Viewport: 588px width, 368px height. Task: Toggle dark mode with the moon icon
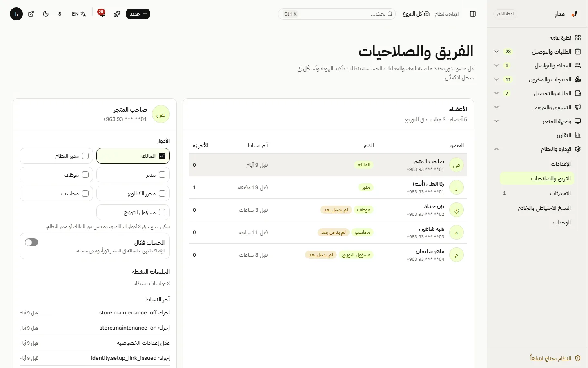46,14
